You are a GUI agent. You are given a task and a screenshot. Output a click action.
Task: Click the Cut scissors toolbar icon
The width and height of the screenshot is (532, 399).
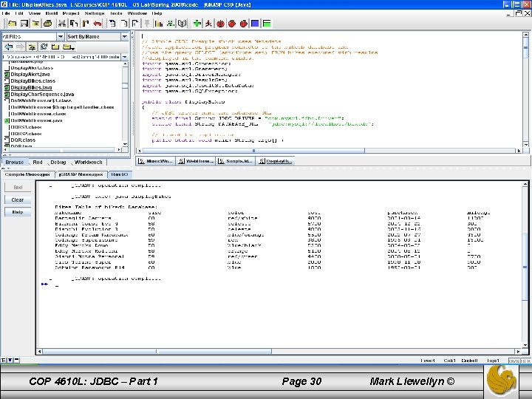coord(62,24)
